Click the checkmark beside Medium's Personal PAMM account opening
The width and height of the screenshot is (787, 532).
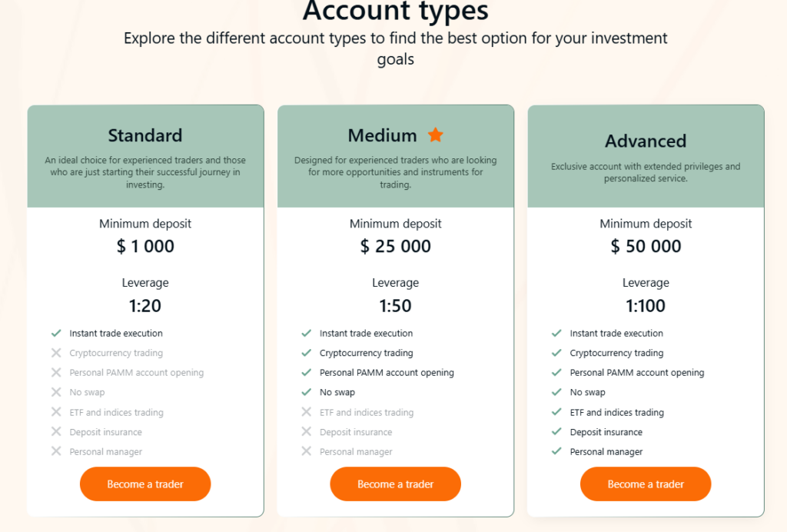(307, 373)
